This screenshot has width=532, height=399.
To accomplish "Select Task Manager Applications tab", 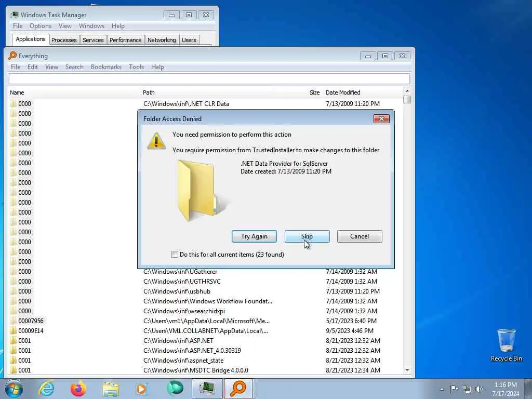I will 31,39.
